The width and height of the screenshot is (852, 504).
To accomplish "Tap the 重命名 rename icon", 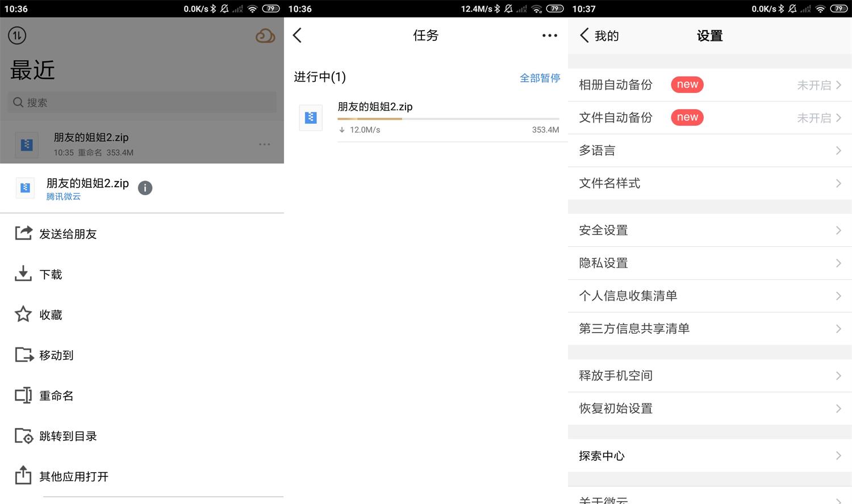I will tap(23, 396).
